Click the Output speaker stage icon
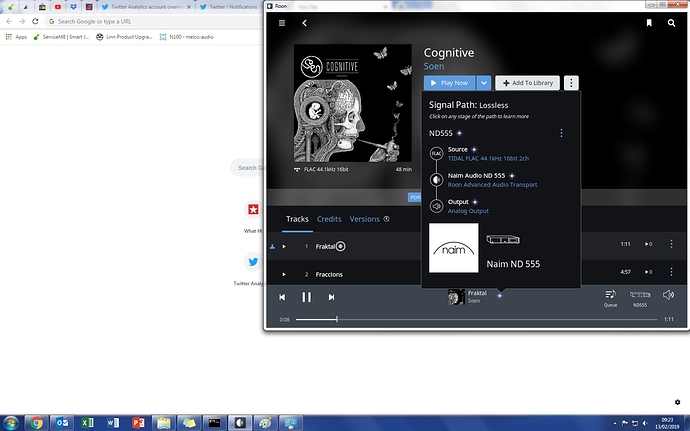 click(436, 206)
